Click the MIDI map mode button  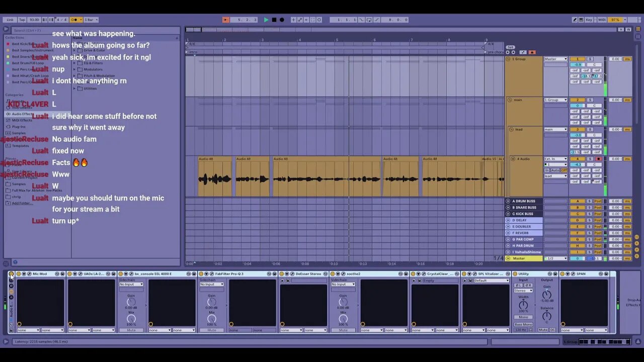click(602, 20)
